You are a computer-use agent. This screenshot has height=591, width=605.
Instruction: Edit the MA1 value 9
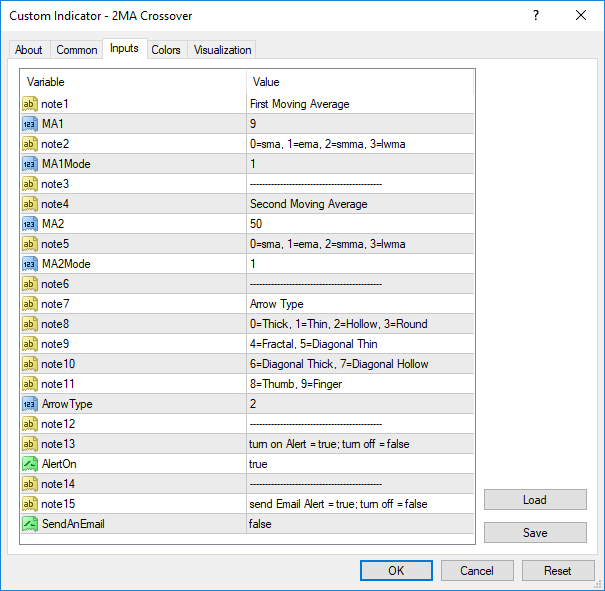[360, 124]
